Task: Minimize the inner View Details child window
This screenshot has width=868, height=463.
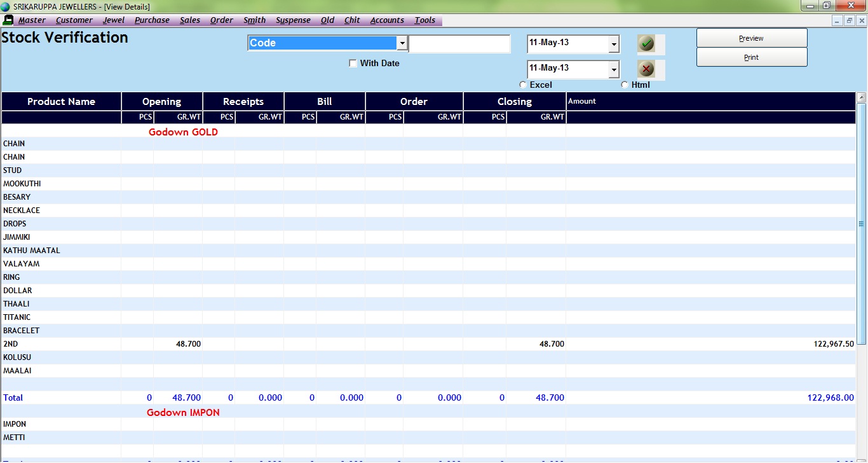Action: click(837, 20)
